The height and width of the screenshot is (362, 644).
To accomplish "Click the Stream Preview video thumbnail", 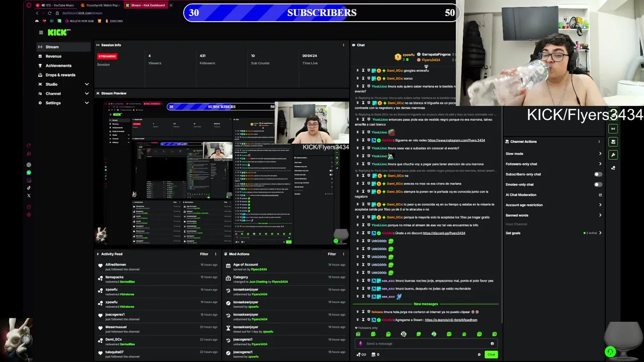I will (x=222, y=172).
